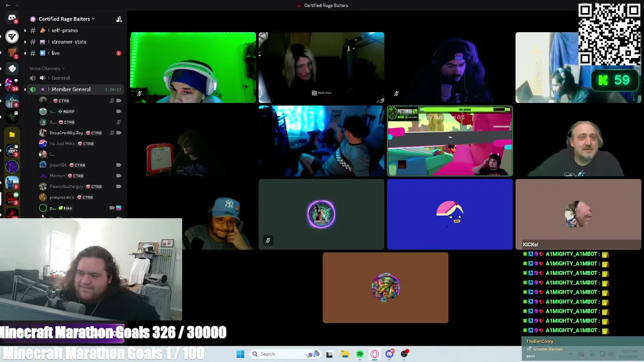The image size is (644, 362).
Task: Select the Member General voice channel
Action: 75,89
